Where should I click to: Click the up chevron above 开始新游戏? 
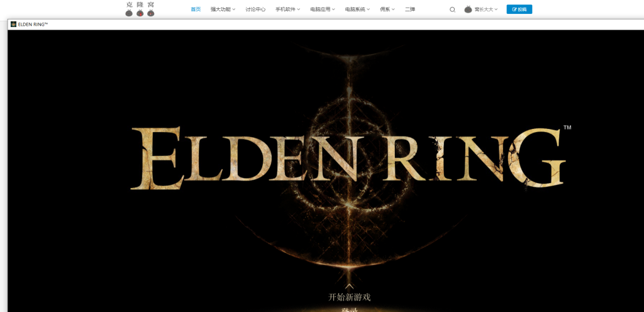(349, 286)
